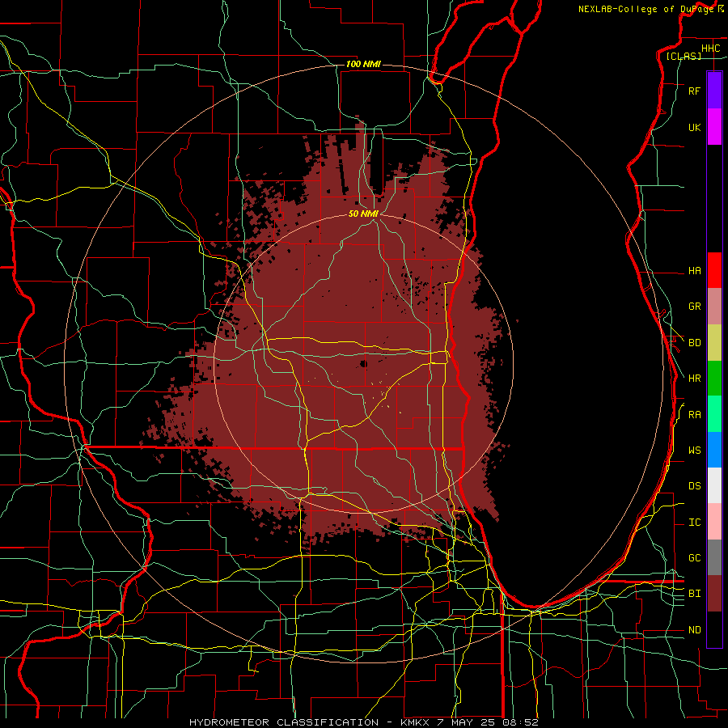
Task: Click the ND legend label
Action: tap(694, 630)
